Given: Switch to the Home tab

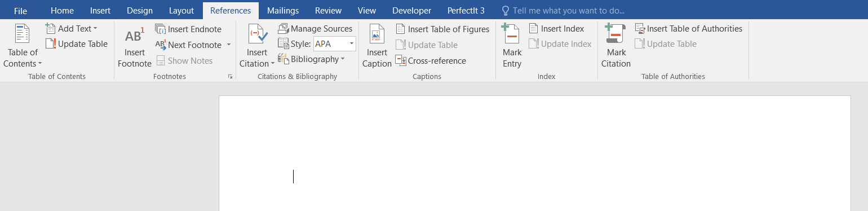Looking at the screenshot, I should [62, 11].
